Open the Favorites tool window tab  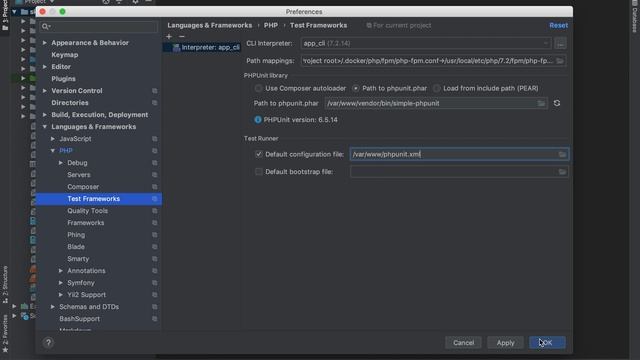(5, 333)
